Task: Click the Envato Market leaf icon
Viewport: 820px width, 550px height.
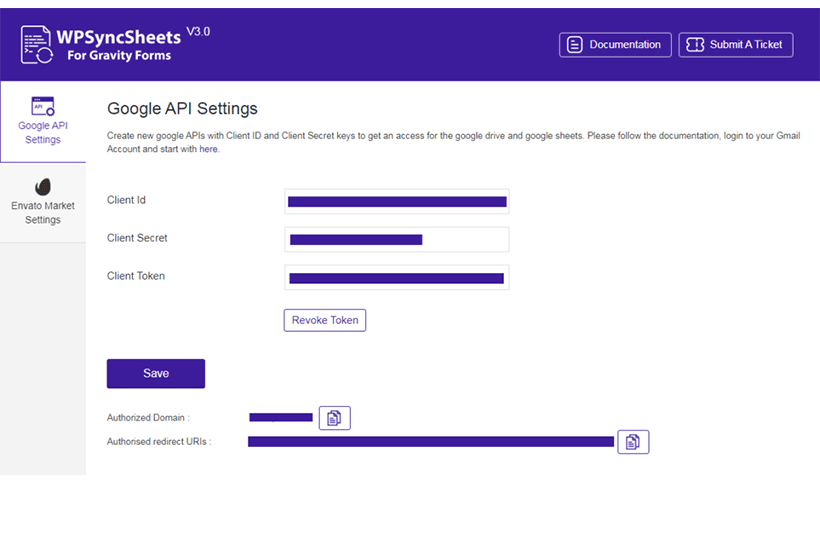Action: coord(43,187)
